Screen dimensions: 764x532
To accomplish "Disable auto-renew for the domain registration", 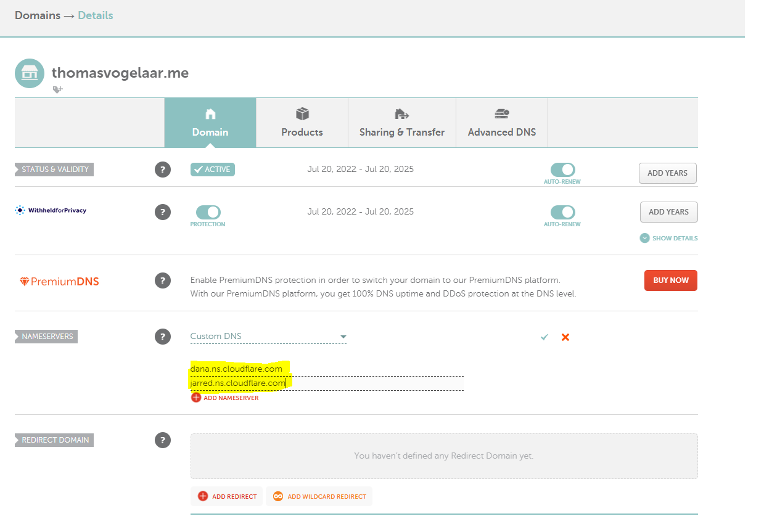I will tap(562, 168).
